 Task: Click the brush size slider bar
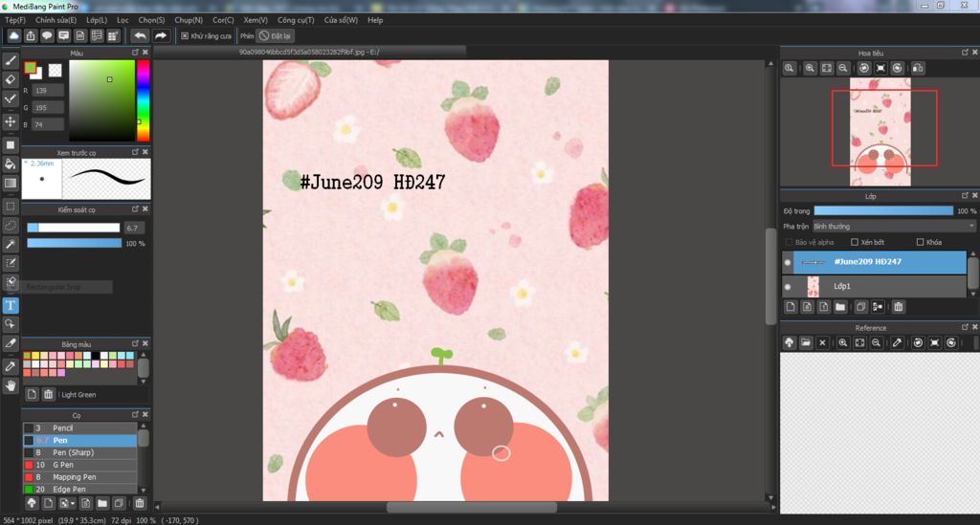click(73, 228)
